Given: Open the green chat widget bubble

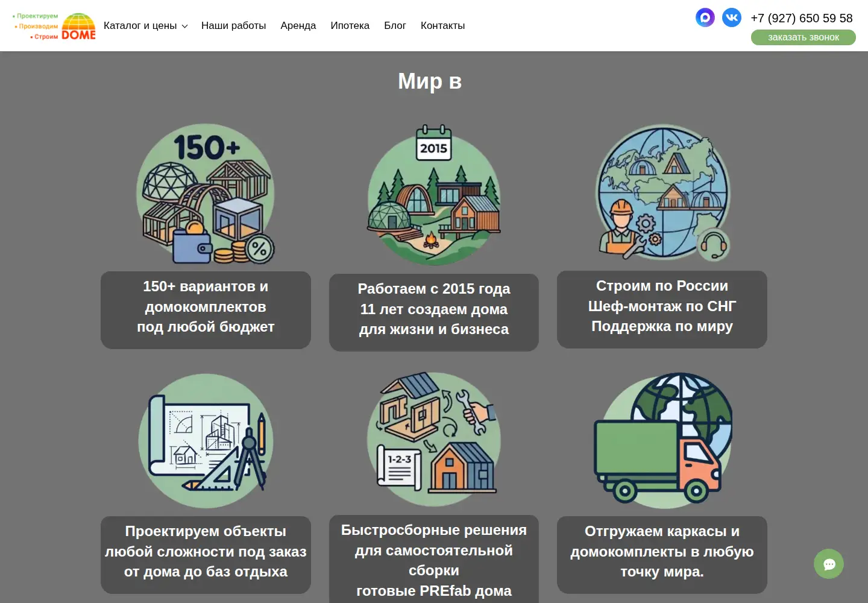Looking at the screenshot, I should (829, 564).
